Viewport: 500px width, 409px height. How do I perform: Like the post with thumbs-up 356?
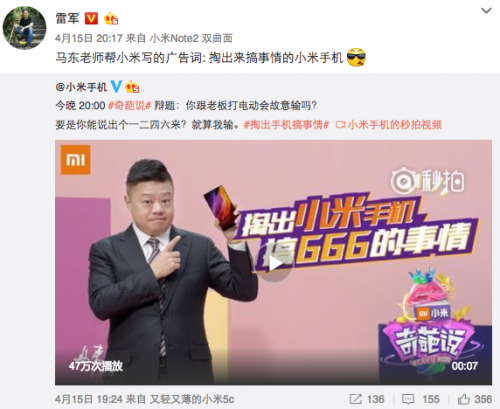[x=475, y=399]
